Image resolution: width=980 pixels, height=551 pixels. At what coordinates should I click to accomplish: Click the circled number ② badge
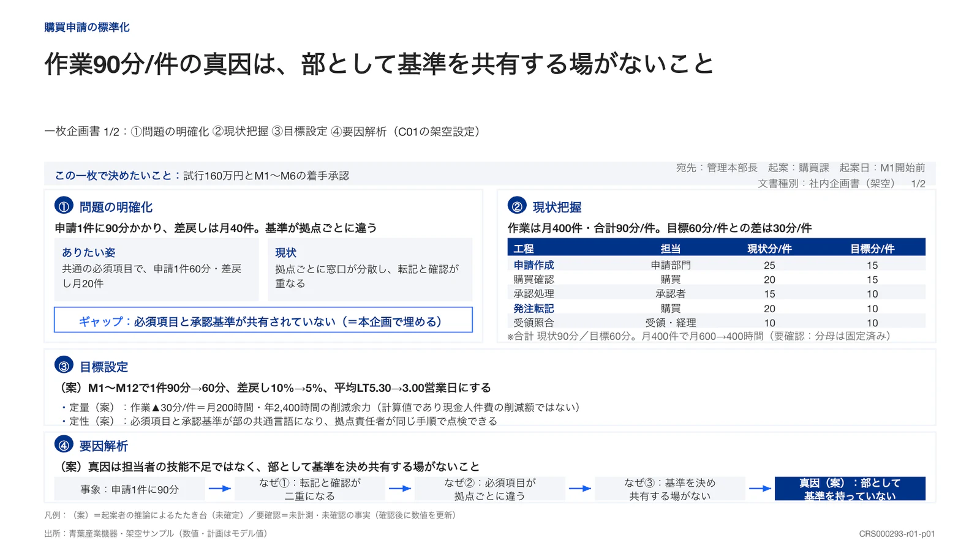[x=517, y=206]
